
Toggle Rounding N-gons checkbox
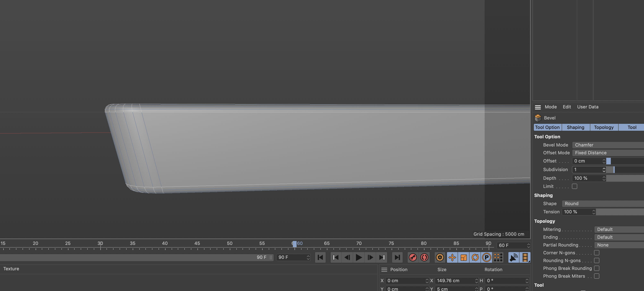coord(597,260)
